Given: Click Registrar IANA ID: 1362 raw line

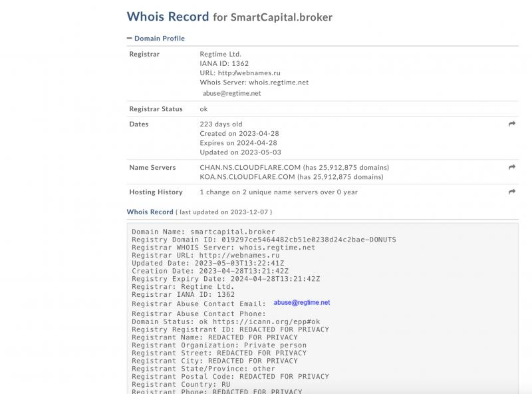Looking at the screenshot, I should (x=183, y=294).
